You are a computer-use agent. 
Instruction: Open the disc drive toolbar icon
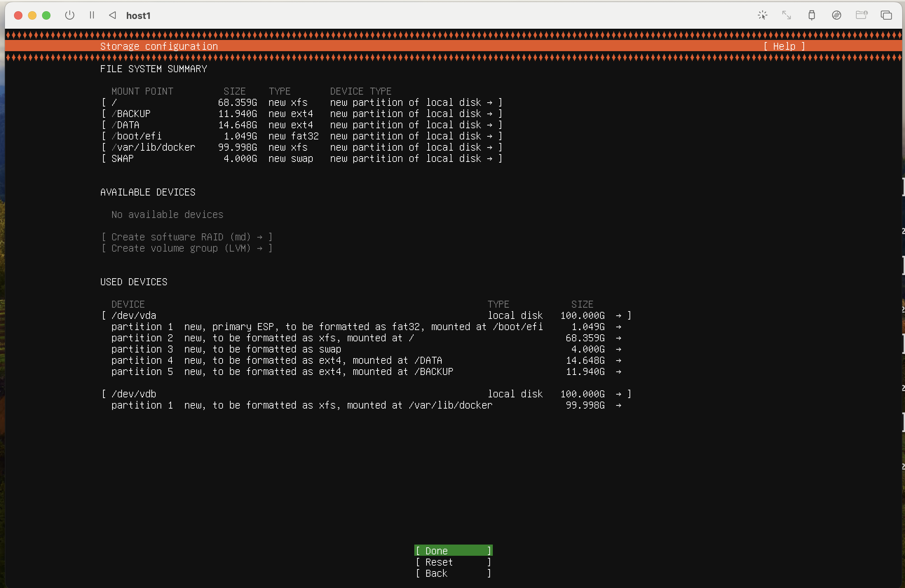[x=836, y=15]
